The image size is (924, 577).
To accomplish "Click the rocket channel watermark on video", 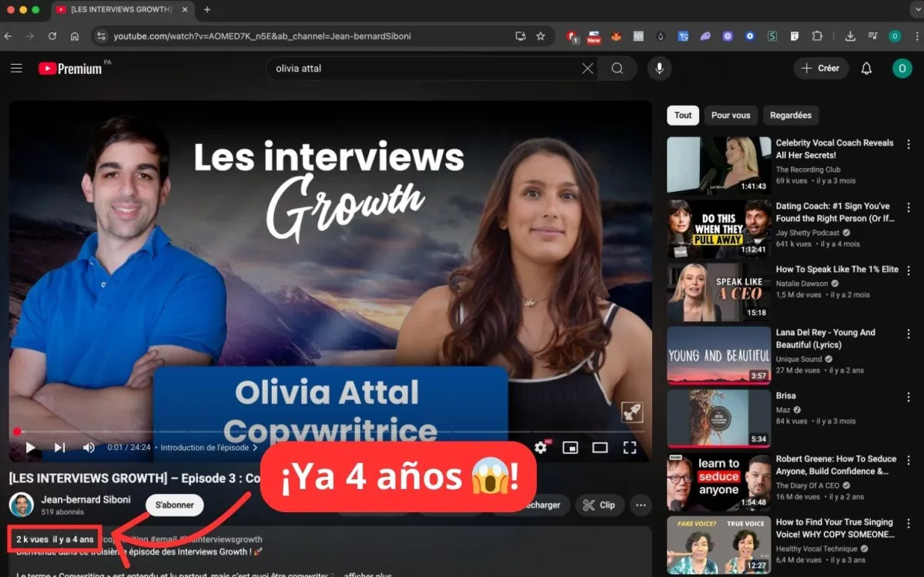I will 632,412.
